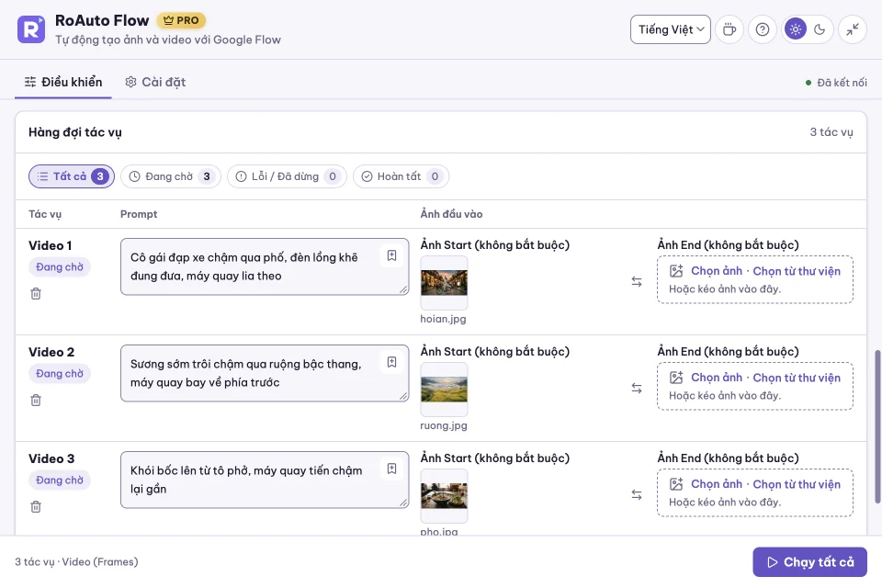The height and width of the screenshot is (588, 882).
Task: Open the Tiếng Việt language dropdown
Action: 671,29
